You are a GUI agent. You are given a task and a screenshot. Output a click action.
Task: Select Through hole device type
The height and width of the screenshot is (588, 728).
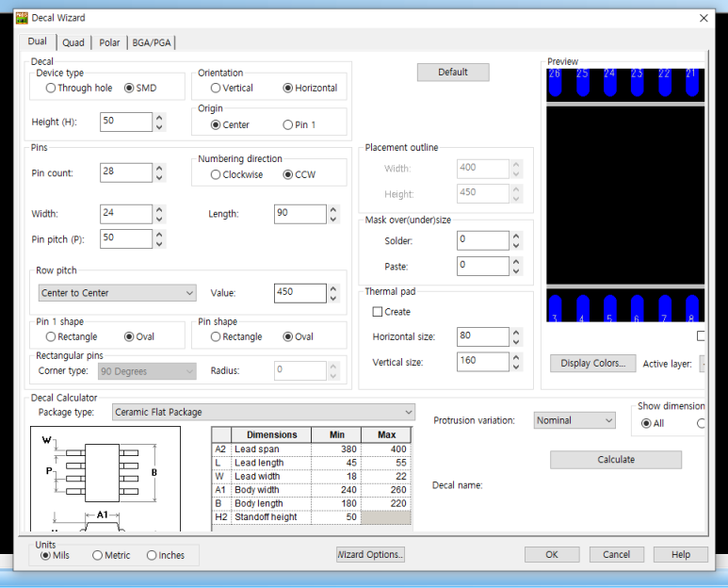click(79, 88)
